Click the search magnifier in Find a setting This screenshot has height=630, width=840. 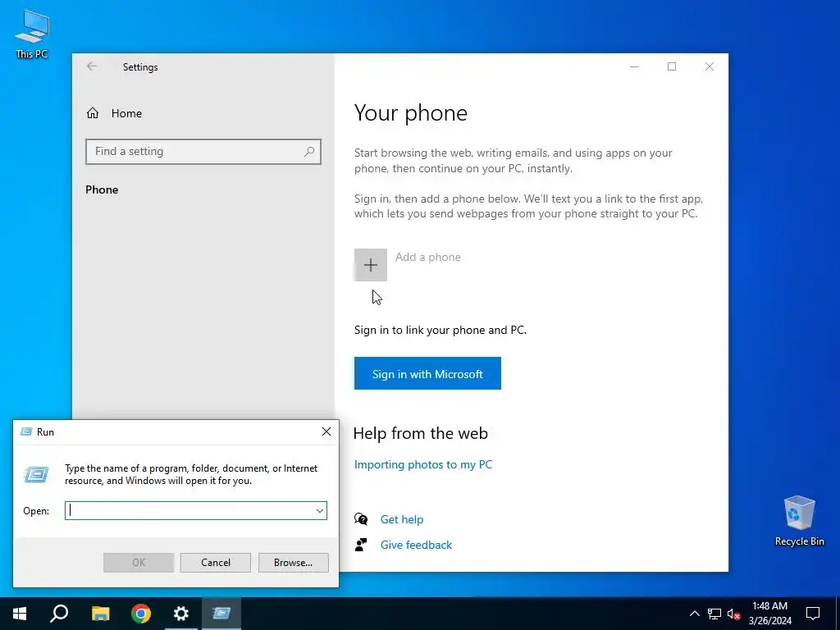pyautogui.click(x=309, y=152)
